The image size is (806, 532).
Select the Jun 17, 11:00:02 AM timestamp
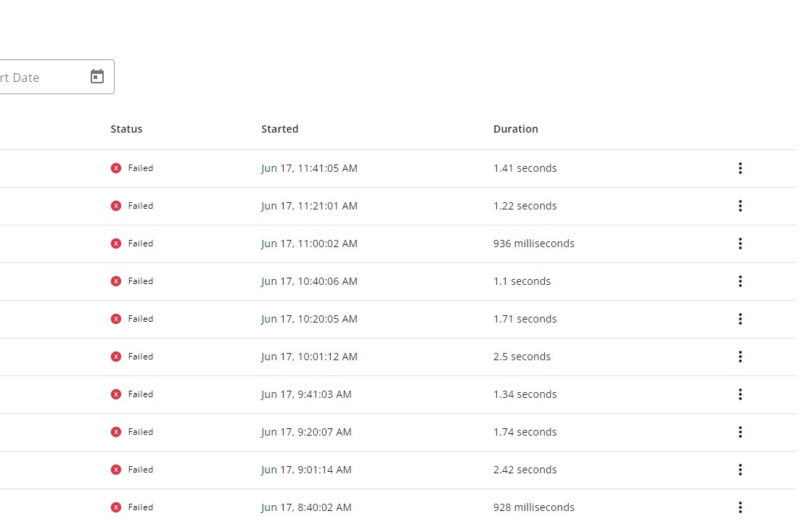[310, 244]
